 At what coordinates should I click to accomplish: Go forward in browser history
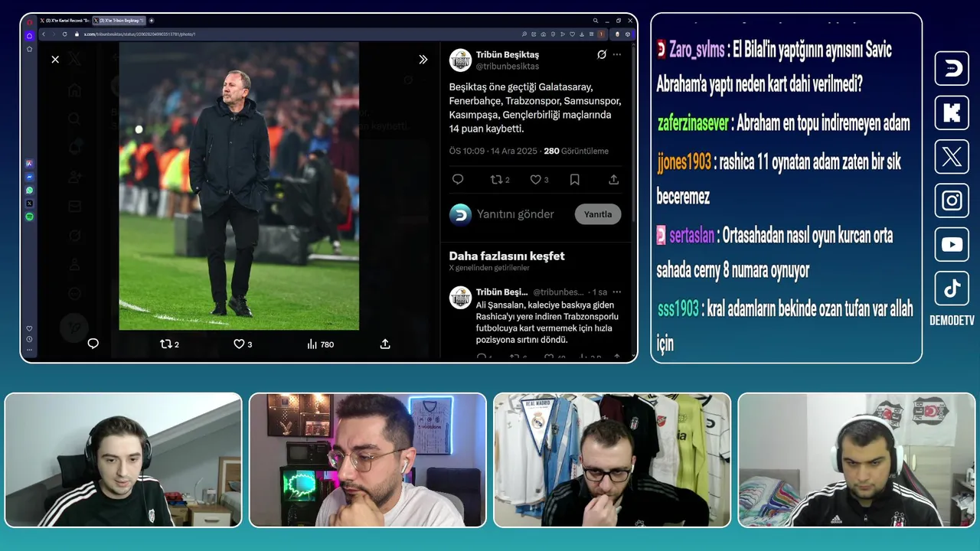pyautogui.click(x=54, y=34)
